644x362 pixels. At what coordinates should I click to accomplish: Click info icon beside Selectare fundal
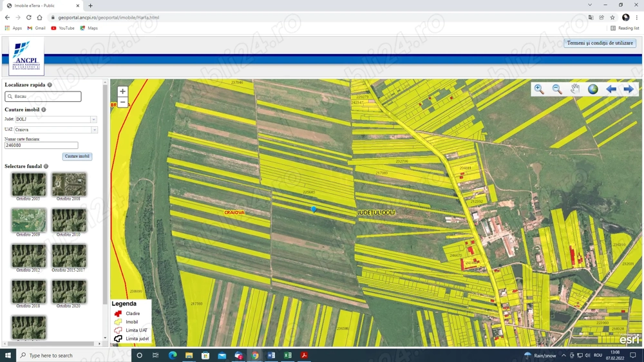coord(46,166)
